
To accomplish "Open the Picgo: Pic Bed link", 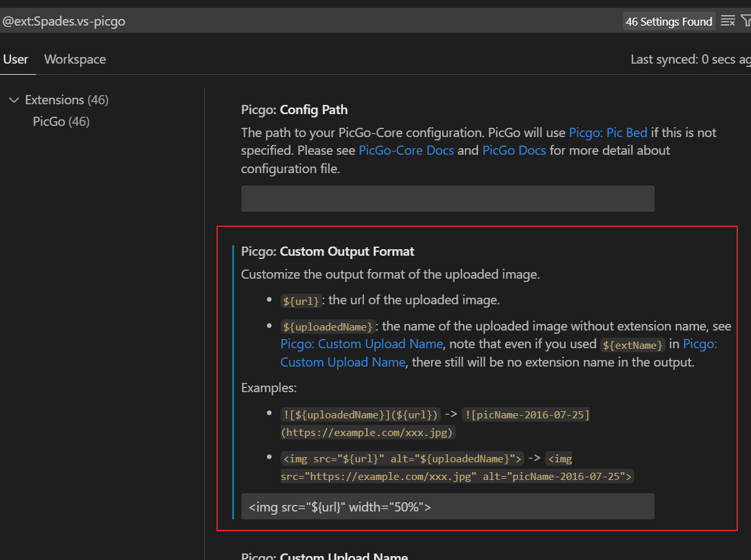I will [x=608, y=132].
